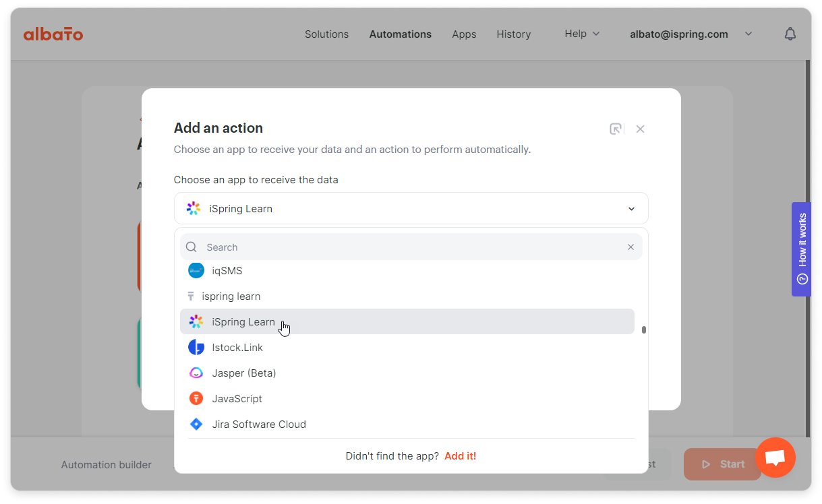This screenshot has width=822, height=504.
Task: Click the app list scrollbar thumb
Action: [x=644, y=330]
